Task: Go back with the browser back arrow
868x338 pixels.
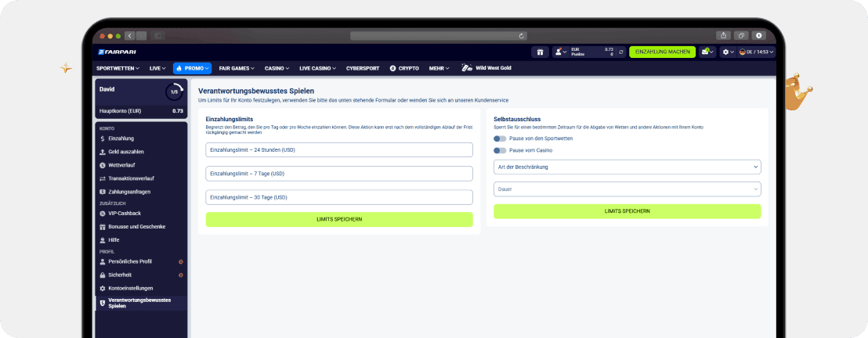Action: click(x=130, y=36)
